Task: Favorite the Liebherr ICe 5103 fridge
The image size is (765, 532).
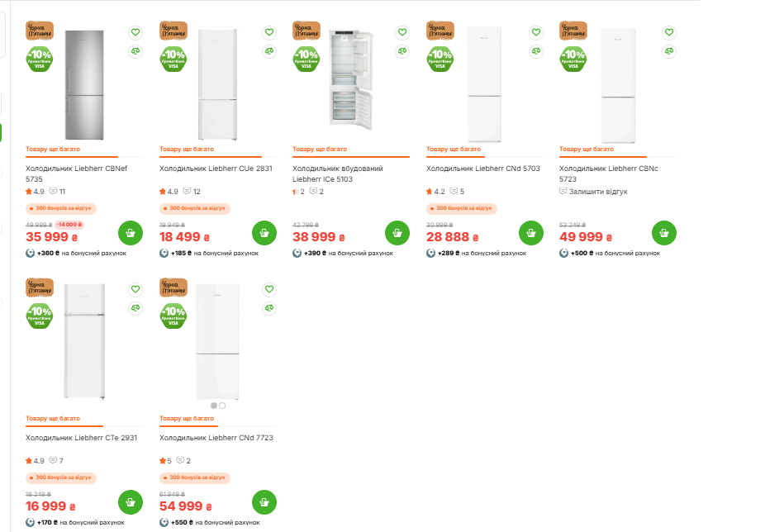Action: [402, 32]
